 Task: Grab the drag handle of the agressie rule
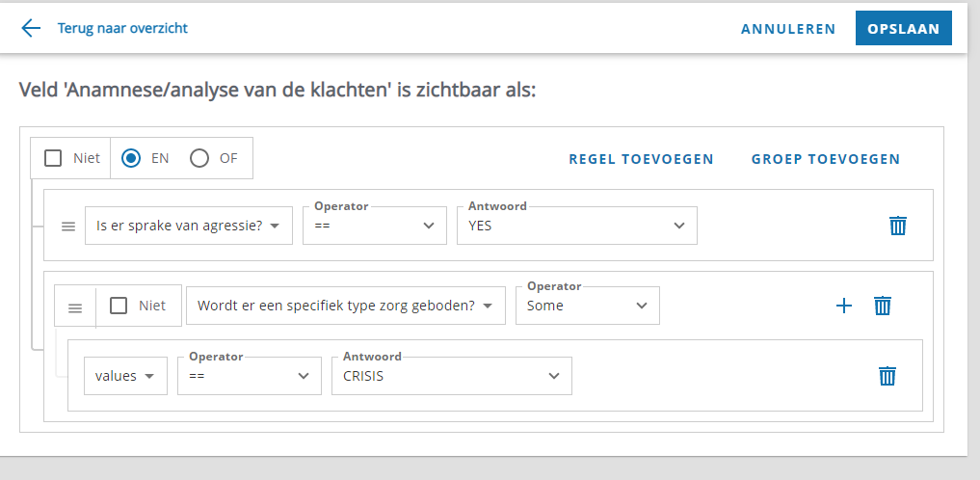point(68,227)
